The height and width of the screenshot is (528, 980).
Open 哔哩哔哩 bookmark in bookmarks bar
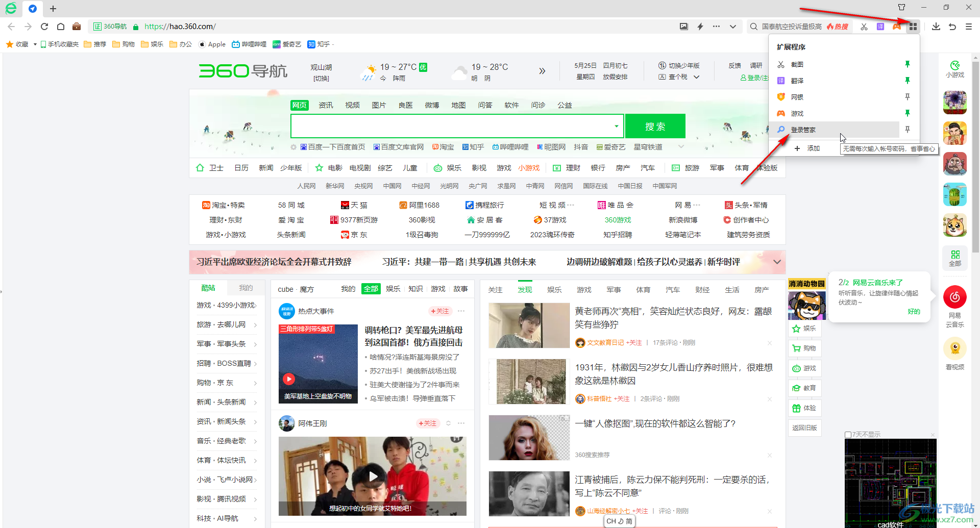click(249, 44)
